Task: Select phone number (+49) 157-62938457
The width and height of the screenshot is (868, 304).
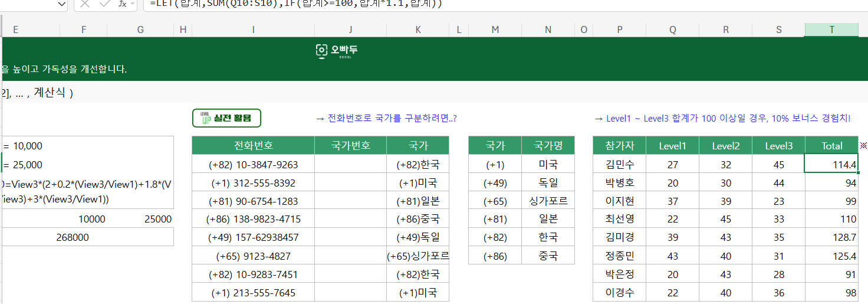Action: (x=254, y=238)
